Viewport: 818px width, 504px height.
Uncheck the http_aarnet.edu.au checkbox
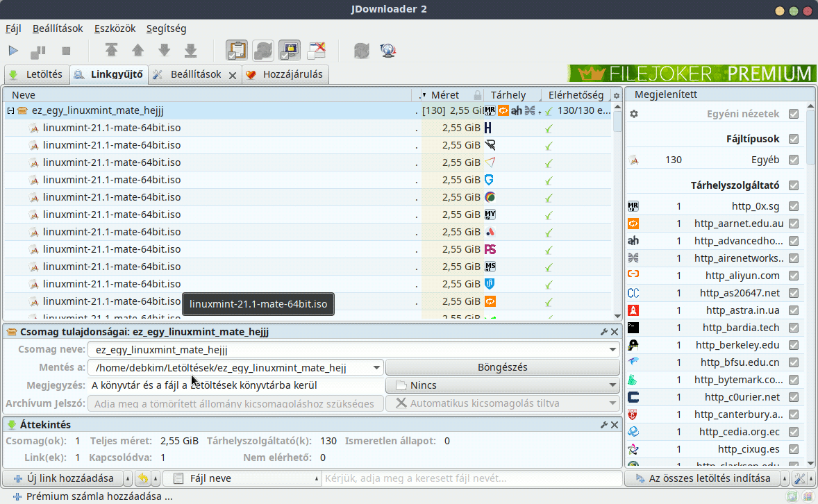pos(794,224)
